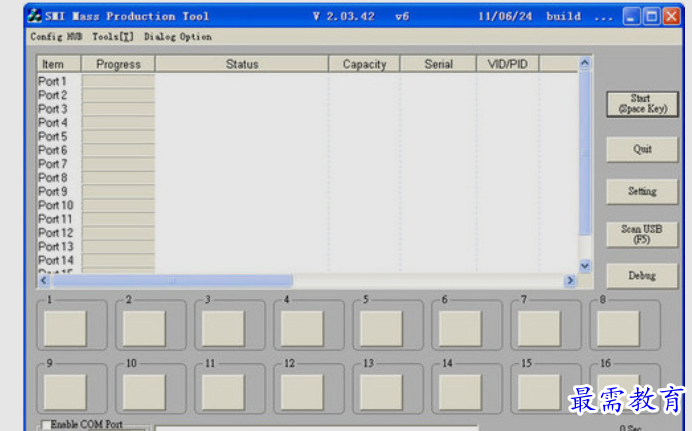Click the Port 14 progress bar

pos(118,260)
